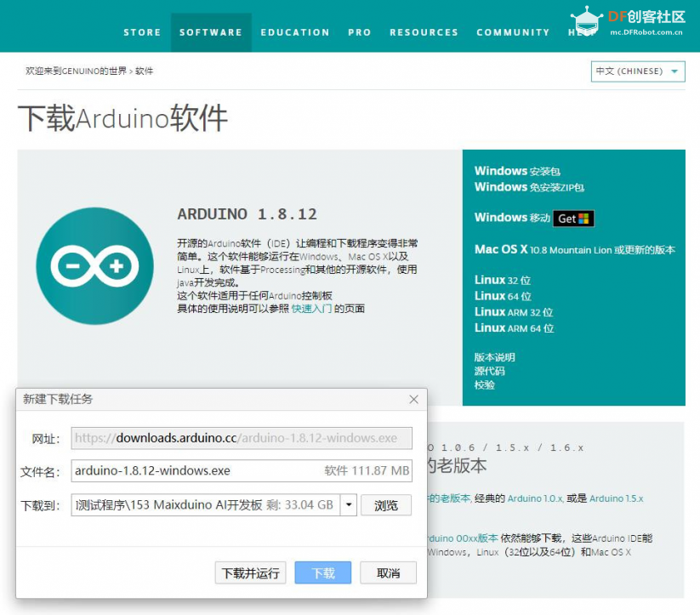Click the 欢迎来到GENUINO的世界 breadcrumb

click(x=76, y=71)
